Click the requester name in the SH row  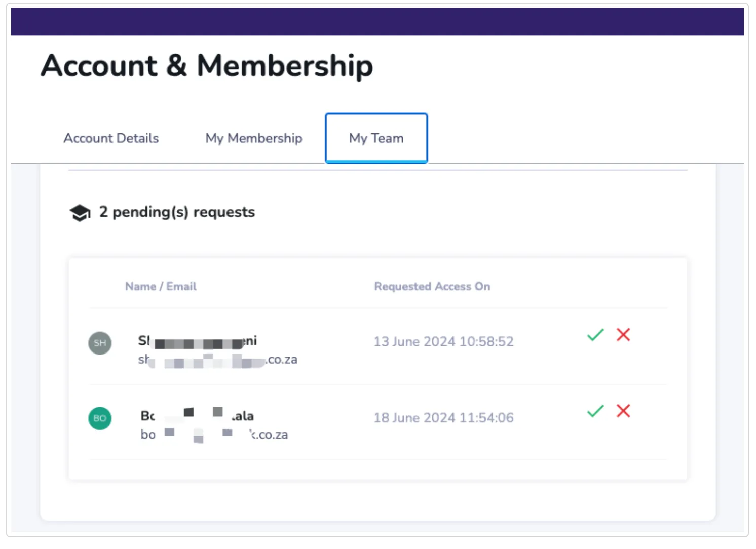[198, 341]
